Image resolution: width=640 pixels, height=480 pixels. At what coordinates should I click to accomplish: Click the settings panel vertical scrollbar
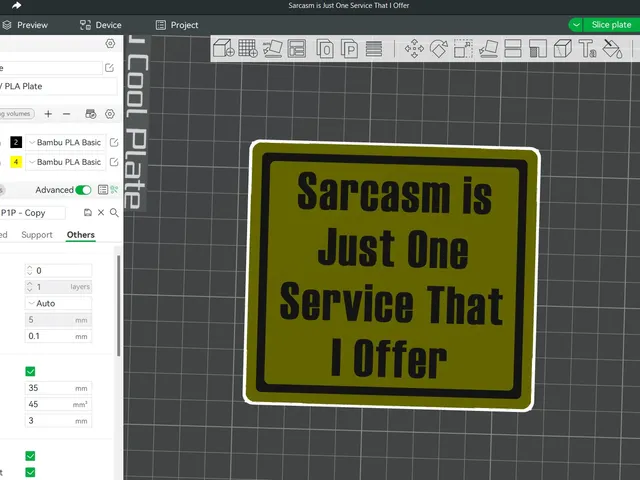(x=118, y=305)
